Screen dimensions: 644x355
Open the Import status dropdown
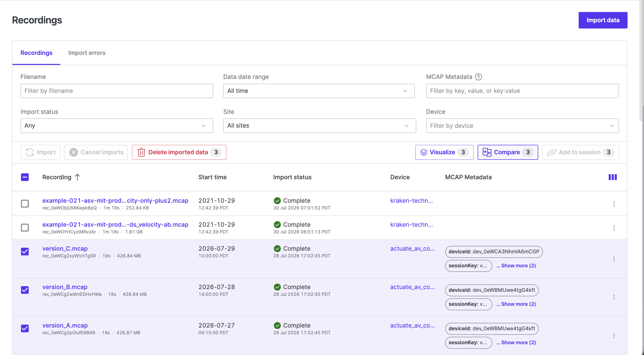[x=117, y=126]
